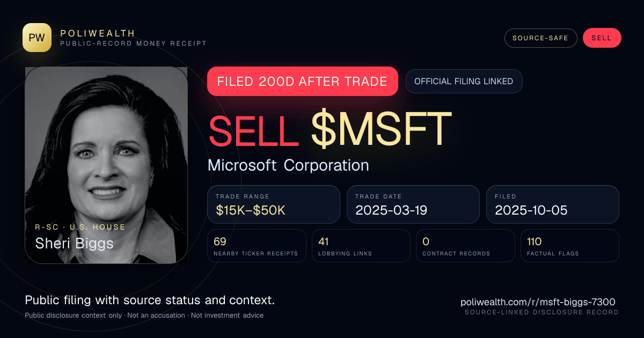Click the POLIWEALTH brand title
The image size is (644, 338).
click(x=98, y=33)
